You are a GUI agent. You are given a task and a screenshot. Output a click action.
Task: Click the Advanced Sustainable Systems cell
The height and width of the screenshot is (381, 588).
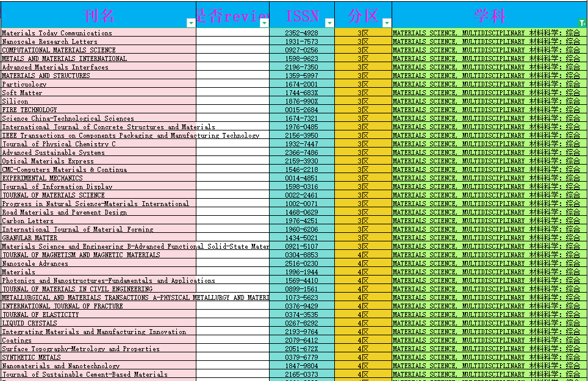[98, 152]
